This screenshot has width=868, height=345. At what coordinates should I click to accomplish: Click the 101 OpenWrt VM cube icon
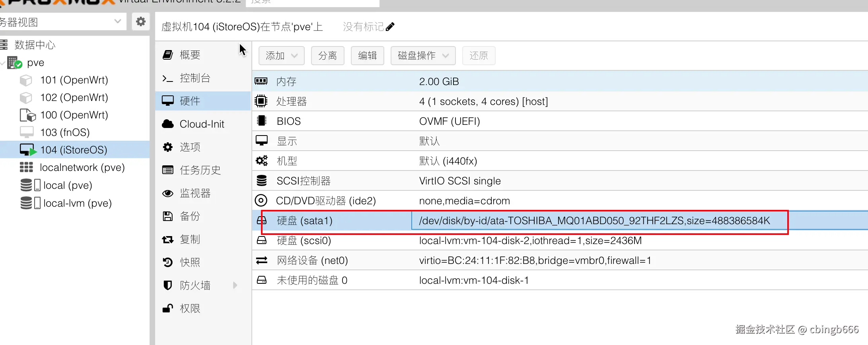(26, 80)
